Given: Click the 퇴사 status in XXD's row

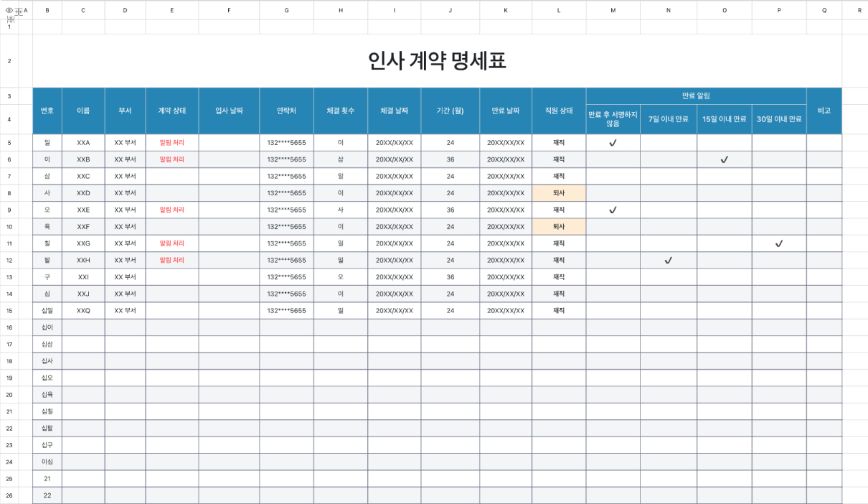Looking at the screenshot, I should click(559, 193).
